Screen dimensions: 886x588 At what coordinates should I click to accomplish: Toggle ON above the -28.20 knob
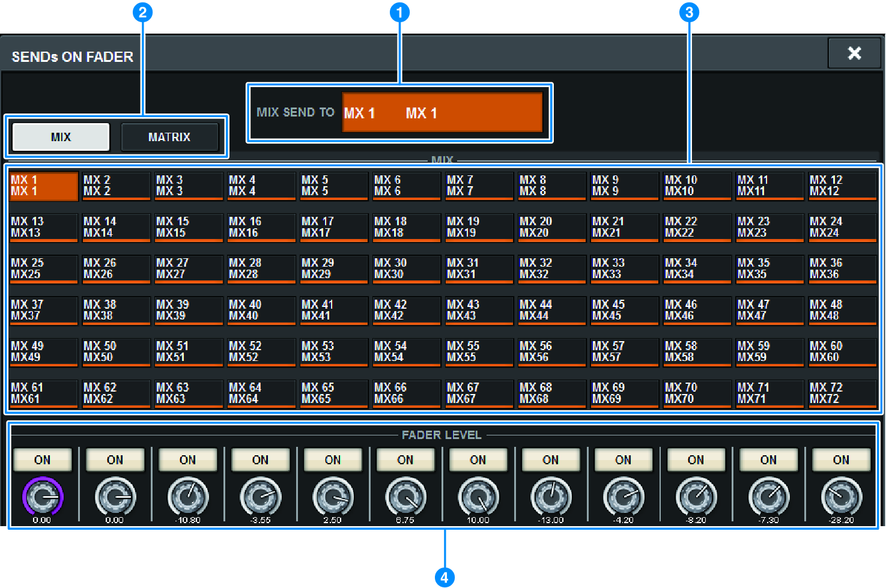click(x=840, y=459)
